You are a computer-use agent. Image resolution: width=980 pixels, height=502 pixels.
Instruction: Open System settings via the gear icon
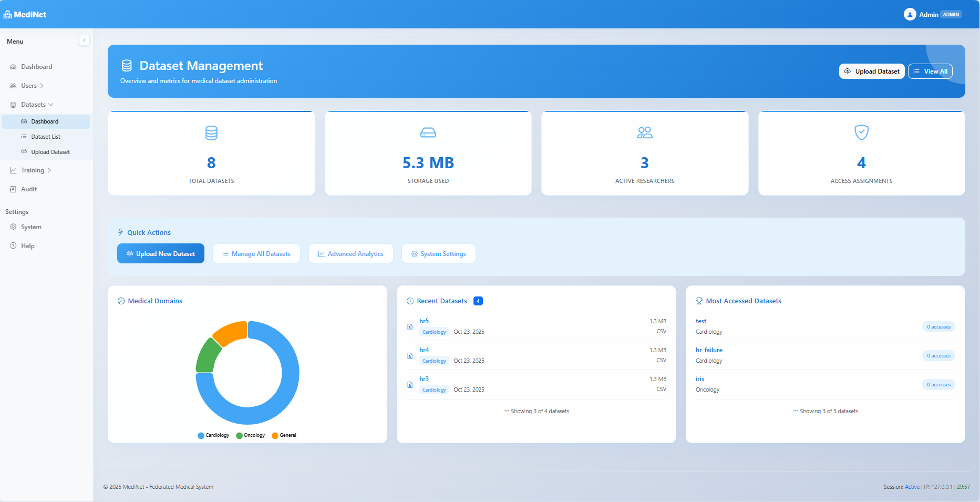[x=13, y=227]
